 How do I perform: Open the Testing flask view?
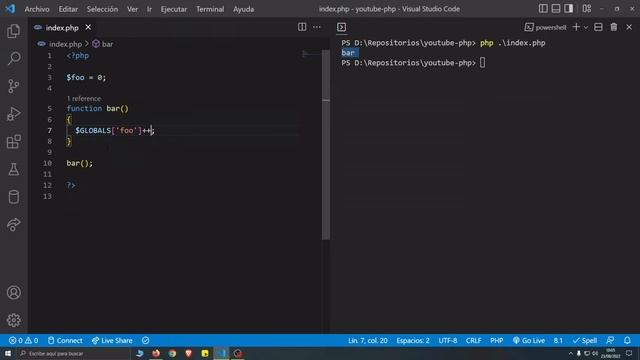13,169
